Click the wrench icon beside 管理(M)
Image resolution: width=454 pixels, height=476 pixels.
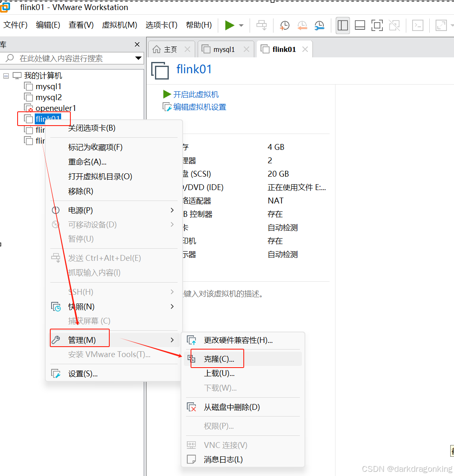click(x=56, y=340)
